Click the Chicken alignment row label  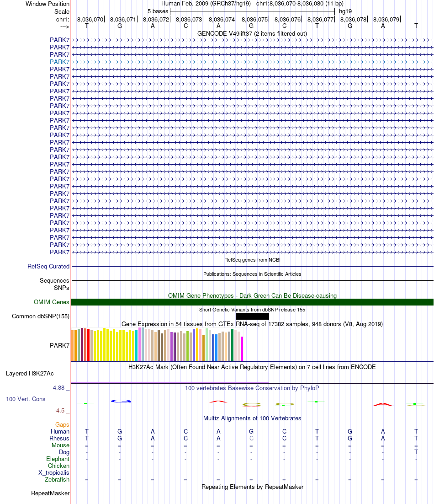pos(59,466)
